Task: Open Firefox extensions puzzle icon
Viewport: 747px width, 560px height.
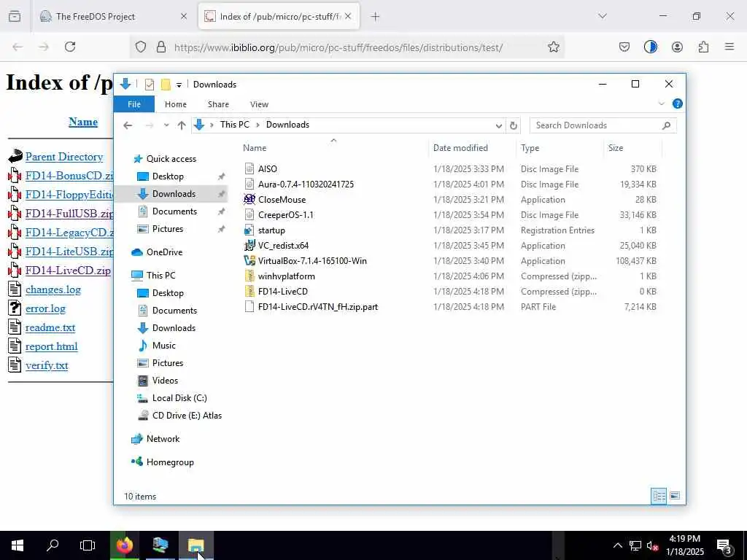Action: [x=703, y=47]
